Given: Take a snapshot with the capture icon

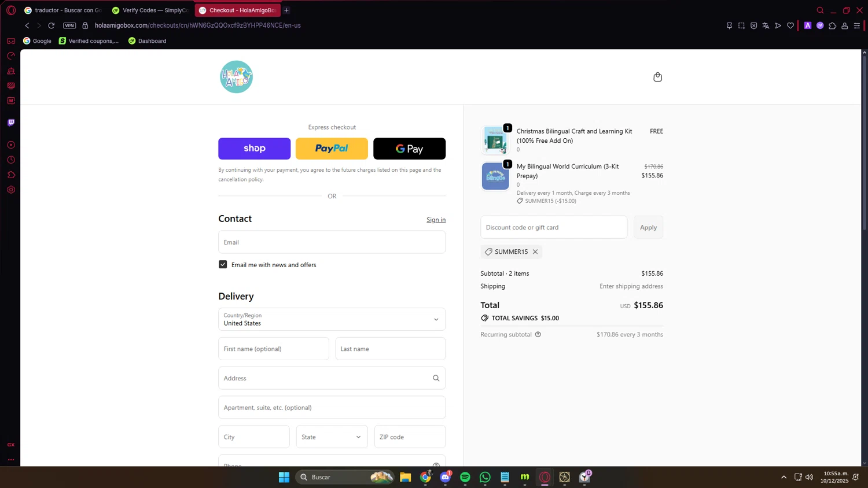Looking at the screenshot, I should click(x=741, y=25).
